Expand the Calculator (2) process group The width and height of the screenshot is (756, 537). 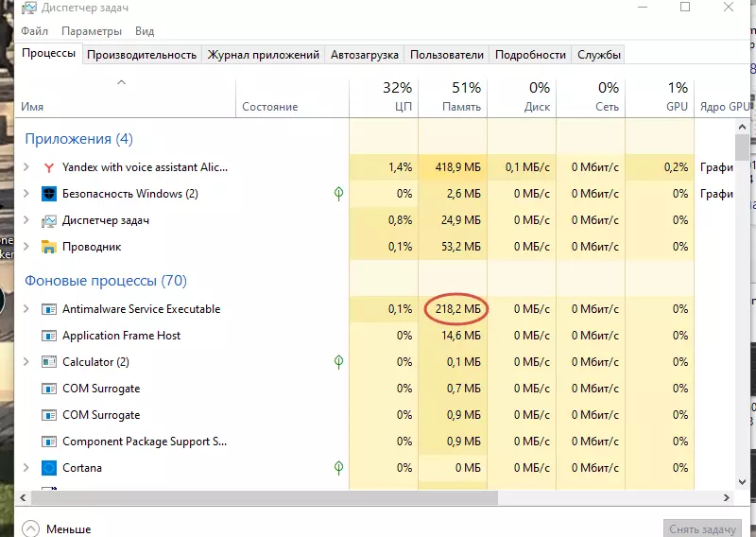(x=26, y=362)
